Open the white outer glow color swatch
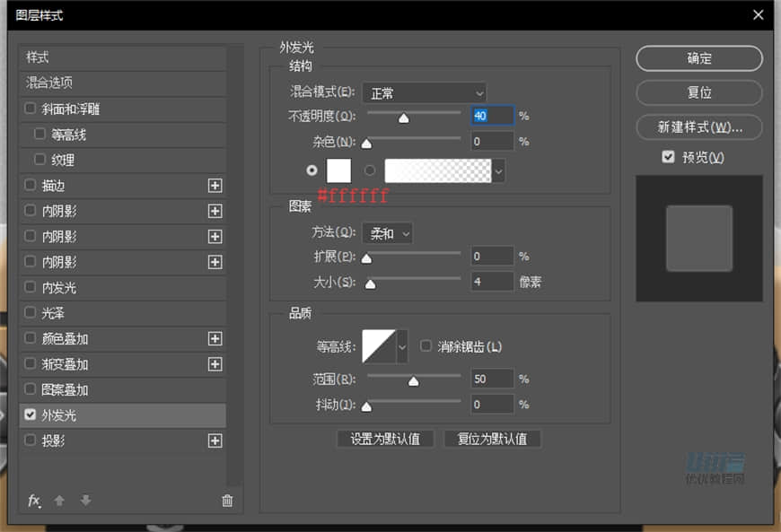This screenshot has height=532, width=781. point(338,170)
